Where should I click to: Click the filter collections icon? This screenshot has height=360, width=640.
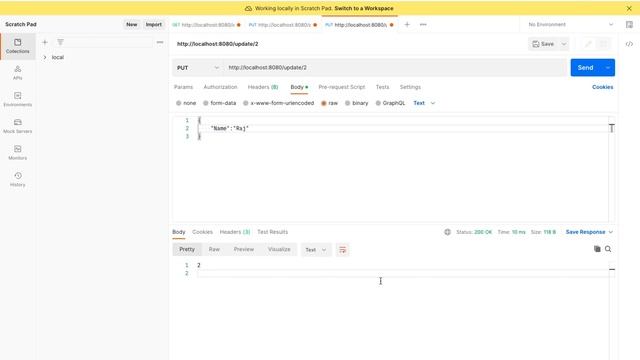60,42
